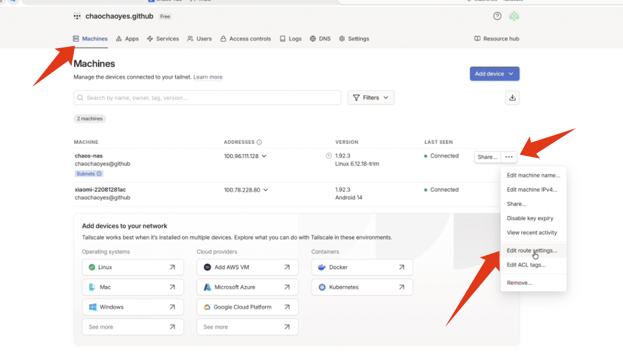This screenshot has width=623, height=364.
Task: Choose Disable key expiry from menu
Action: tap(530, 219)
